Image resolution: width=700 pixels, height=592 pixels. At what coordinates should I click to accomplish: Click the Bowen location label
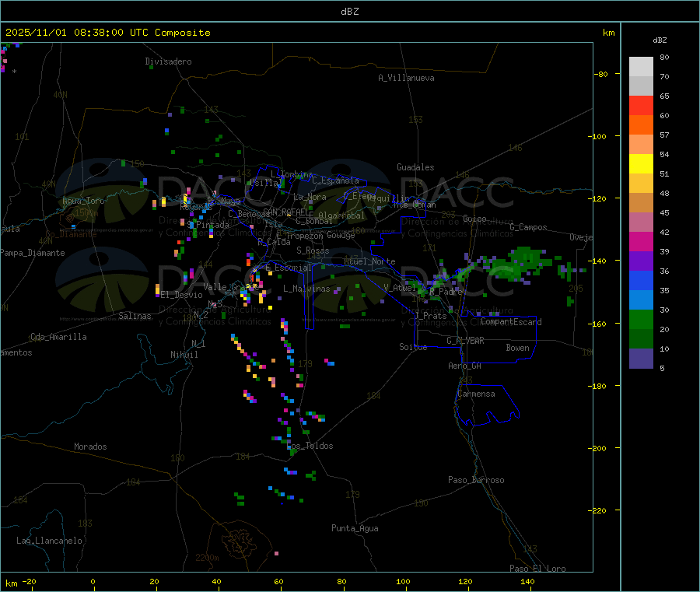click(518, 347)
